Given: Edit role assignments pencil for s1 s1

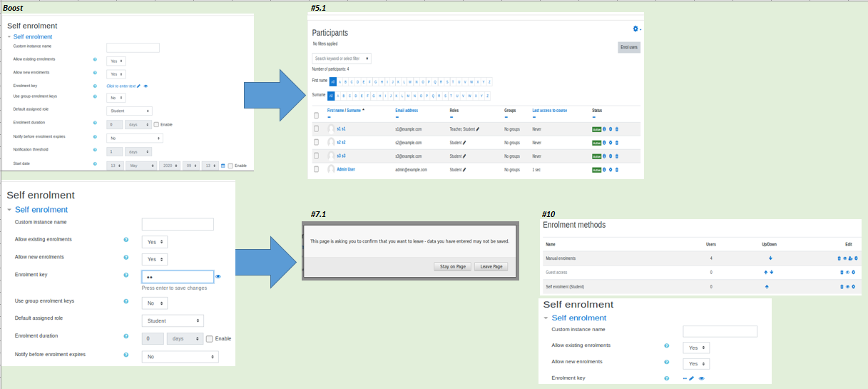Looking at the screenshot, I should tap(478, 129).
